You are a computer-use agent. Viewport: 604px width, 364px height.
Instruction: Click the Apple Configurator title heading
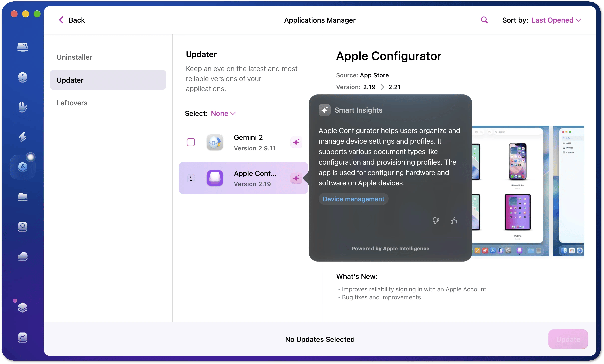point(389,56)
